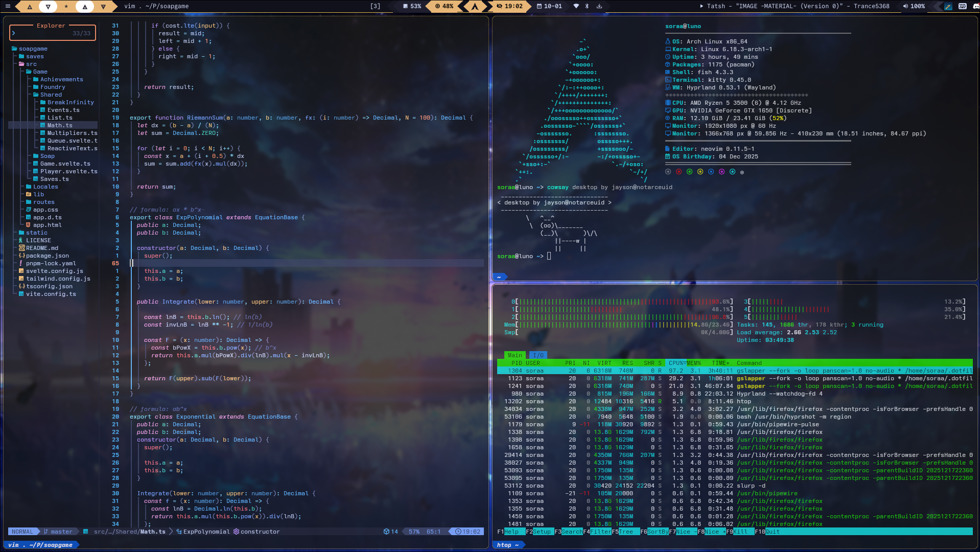The width and height of the screenshot is (980, 552).
Task: Click the app.html file icon
Action: (29, 225)
